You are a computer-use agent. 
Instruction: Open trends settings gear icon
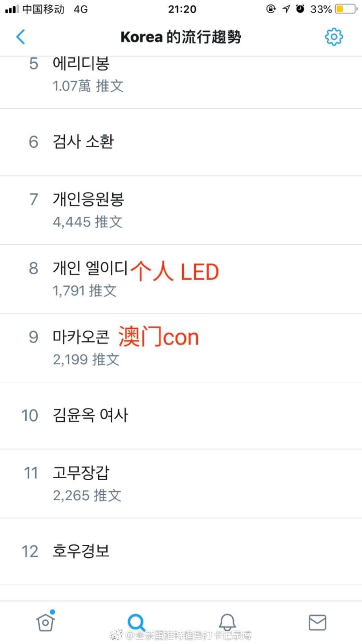(334, 37)
